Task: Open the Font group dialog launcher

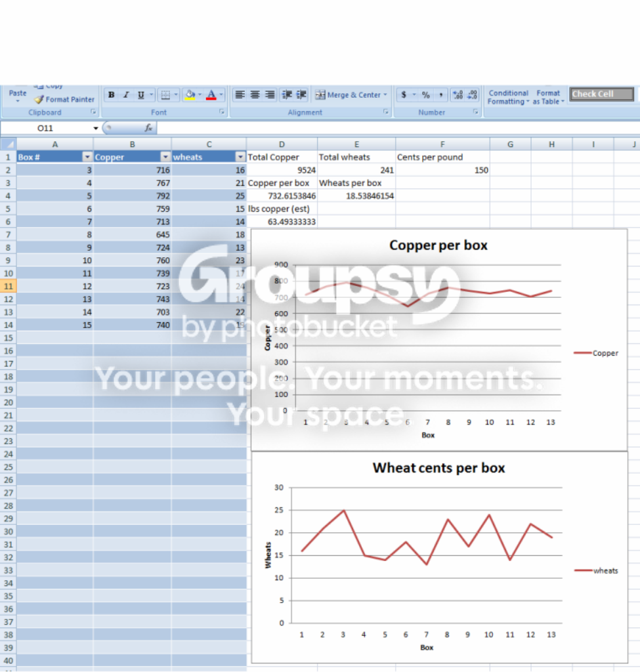Action: click(222, 112)
